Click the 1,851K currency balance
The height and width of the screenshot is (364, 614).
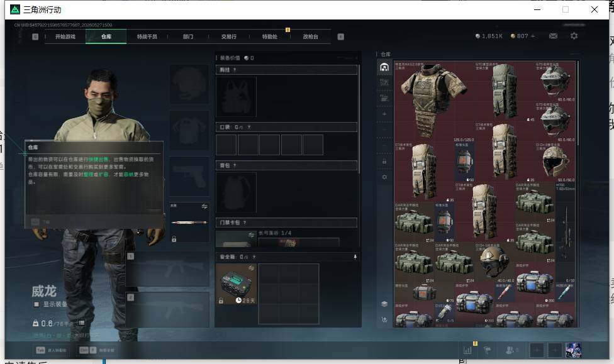tap(489, 36)
